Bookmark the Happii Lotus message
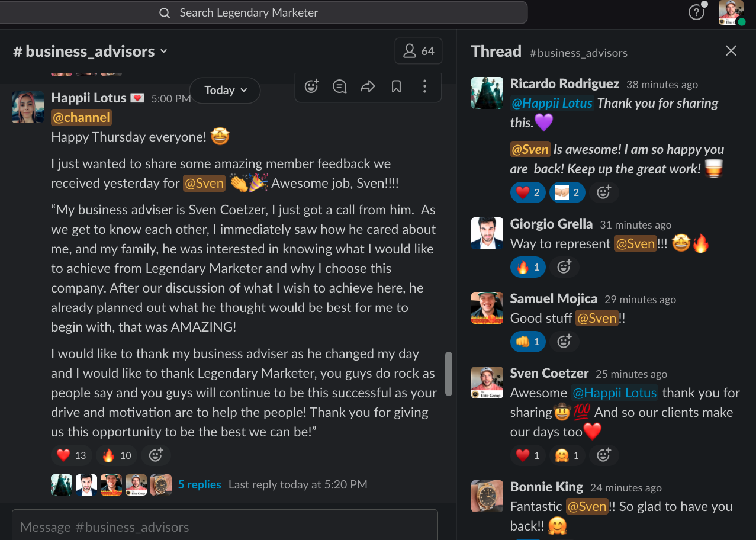 (x=396, y=87)
